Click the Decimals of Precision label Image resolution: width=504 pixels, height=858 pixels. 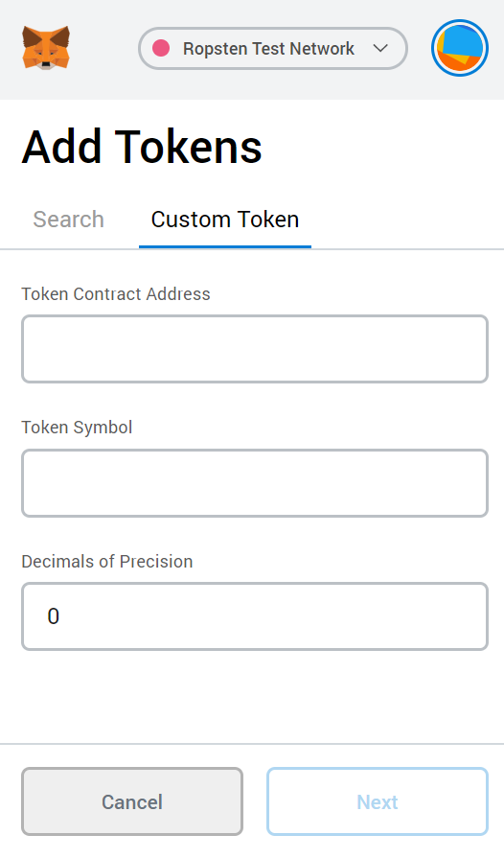(107, 562)
